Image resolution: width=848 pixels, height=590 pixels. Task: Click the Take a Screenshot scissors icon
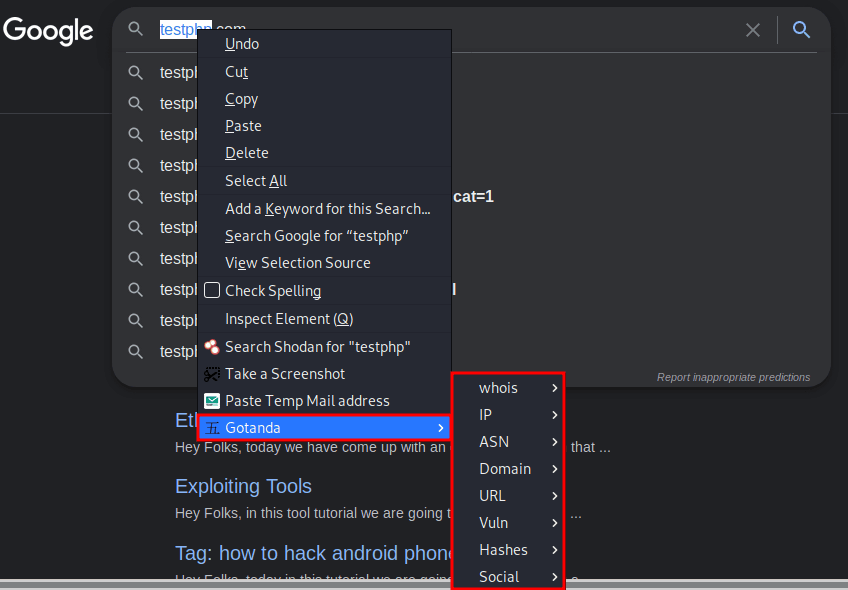tap(212, 374)
